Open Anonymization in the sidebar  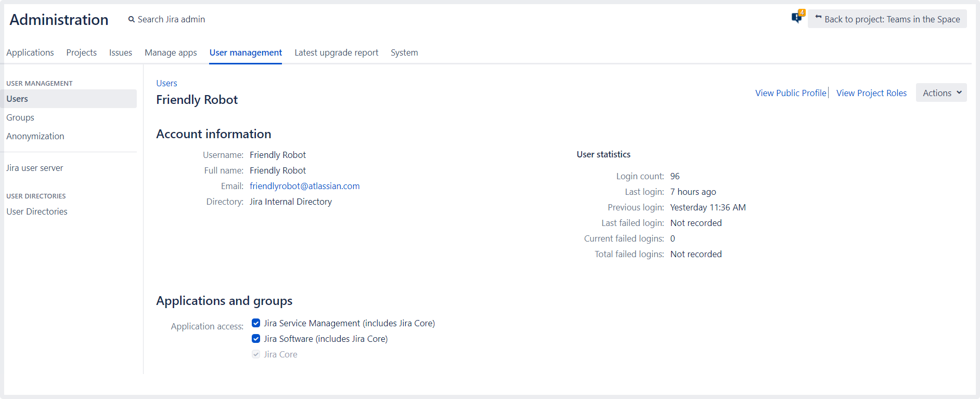[35, 136]
